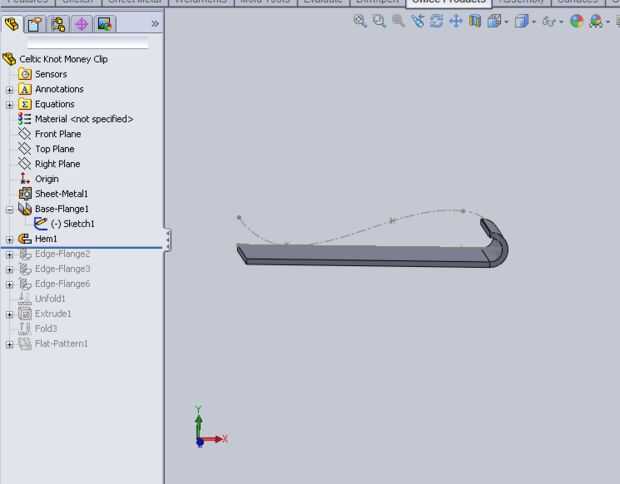Select the Unfold1 feature
620x484 pixels.
tap(50, 299)
